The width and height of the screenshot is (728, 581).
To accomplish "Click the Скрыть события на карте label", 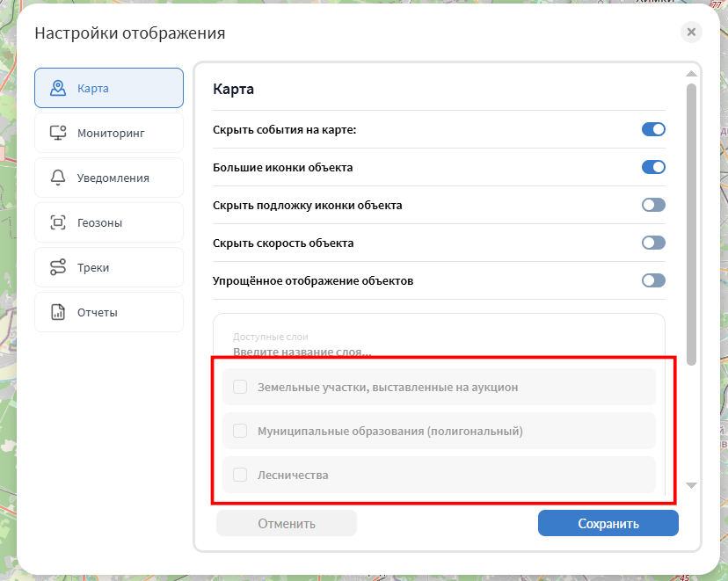I will [285, 130].
